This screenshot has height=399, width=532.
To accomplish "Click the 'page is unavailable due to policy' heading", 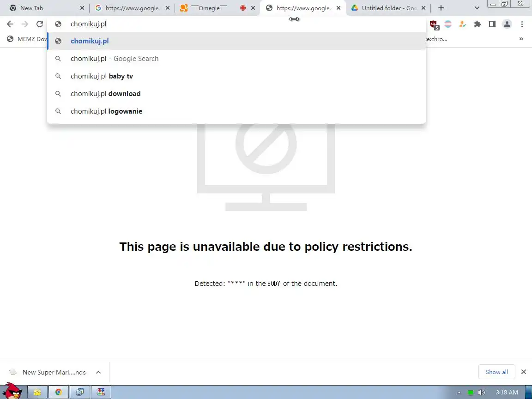I will click(266, 247).
